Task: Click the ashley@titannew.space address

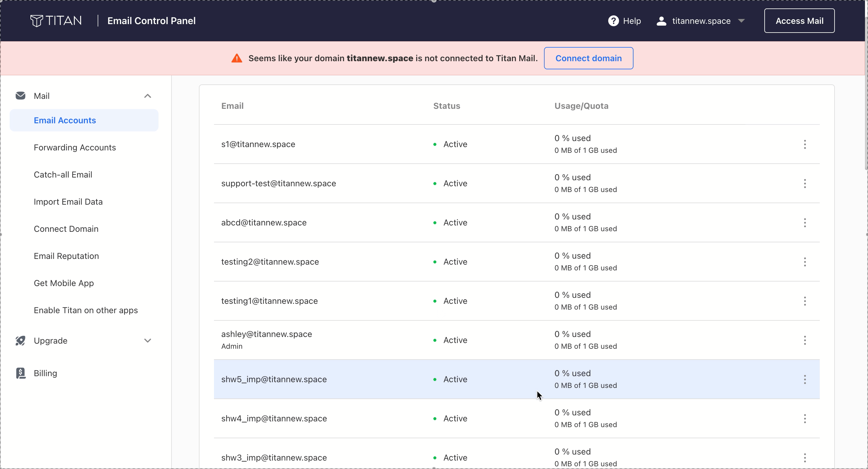Action: coord(266,334)
